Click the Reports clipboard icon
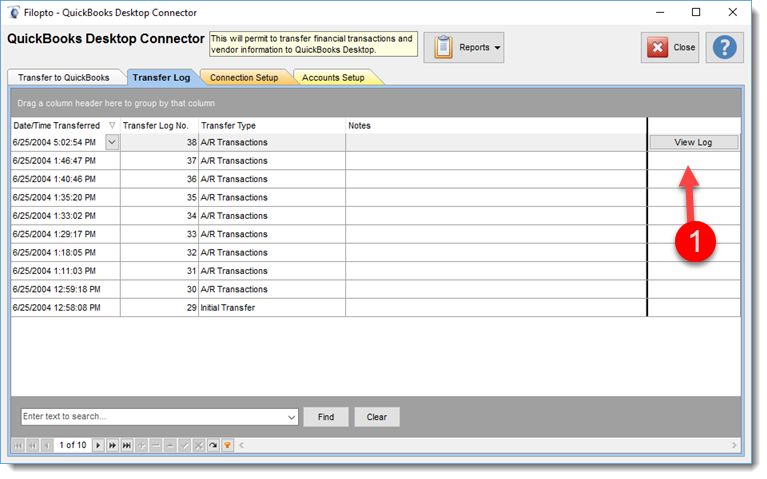This screenshot has width=767, height=479. click(443, 47)
